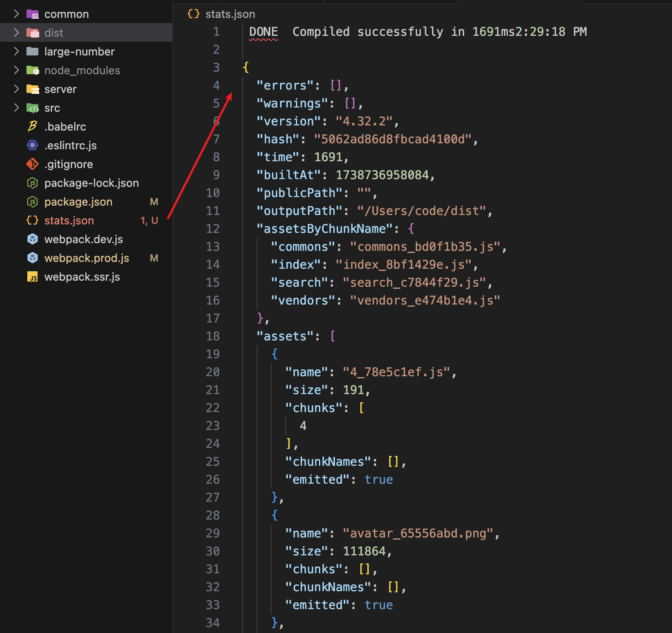Open package.json in the explorer
672x633 pixels.
tap(78, 202)
